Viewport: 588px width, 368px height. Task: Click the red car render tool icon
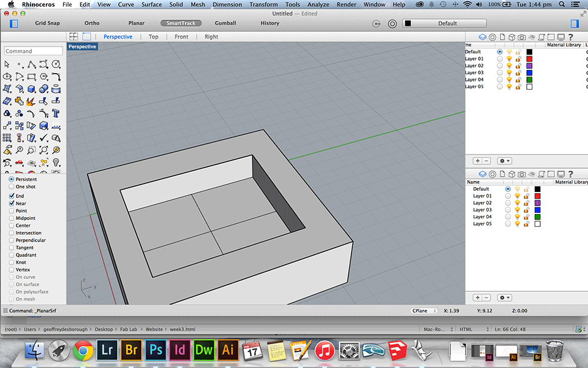tap(19, 163)
